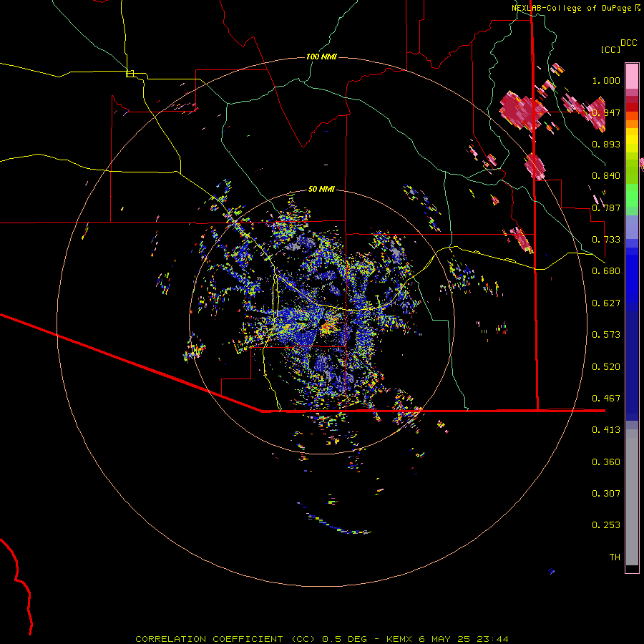This screenshot has width=644, height=644.
Task: Select the 0.627 colorbar value
Action: [606, 303]
